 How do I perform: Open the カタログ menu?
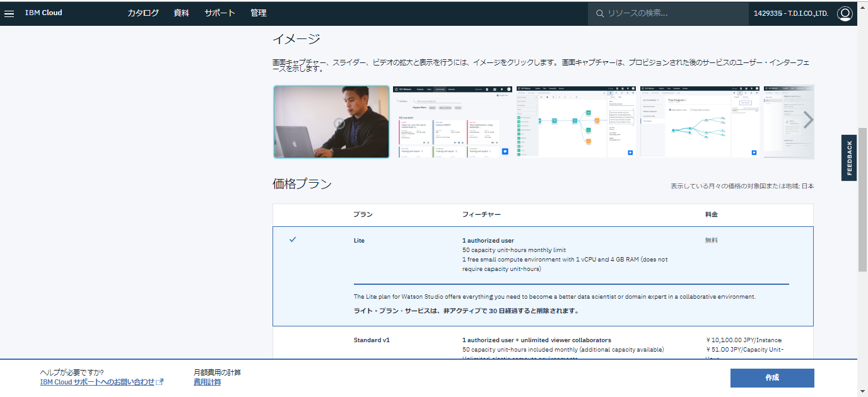[143, 13]
